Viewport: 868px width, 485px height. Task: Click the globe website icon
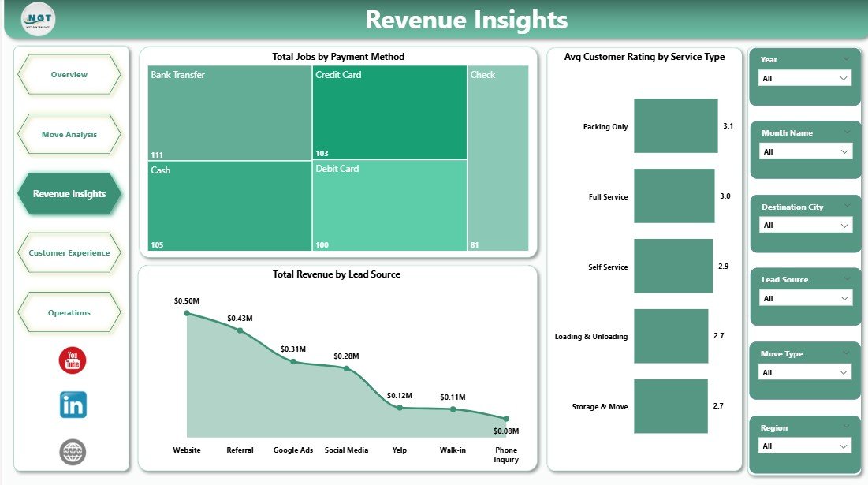coord(72,452)
